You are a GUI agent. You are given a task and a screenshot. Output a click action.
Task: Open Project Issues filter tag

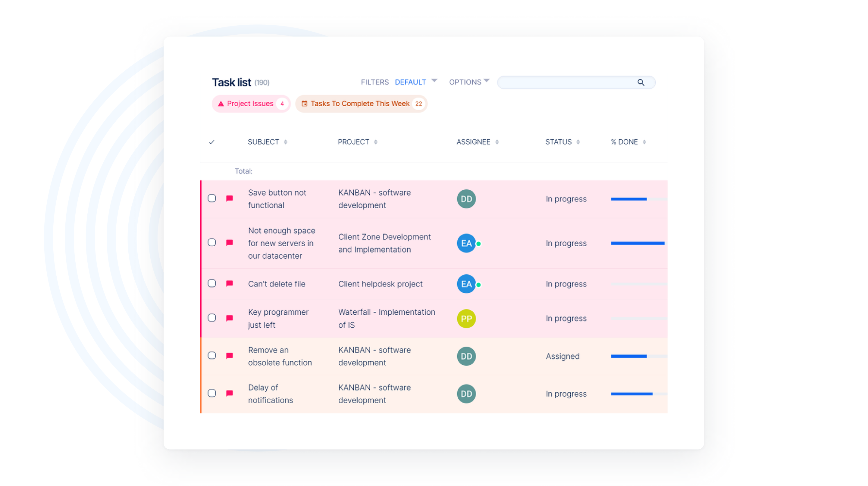point(250,104)
